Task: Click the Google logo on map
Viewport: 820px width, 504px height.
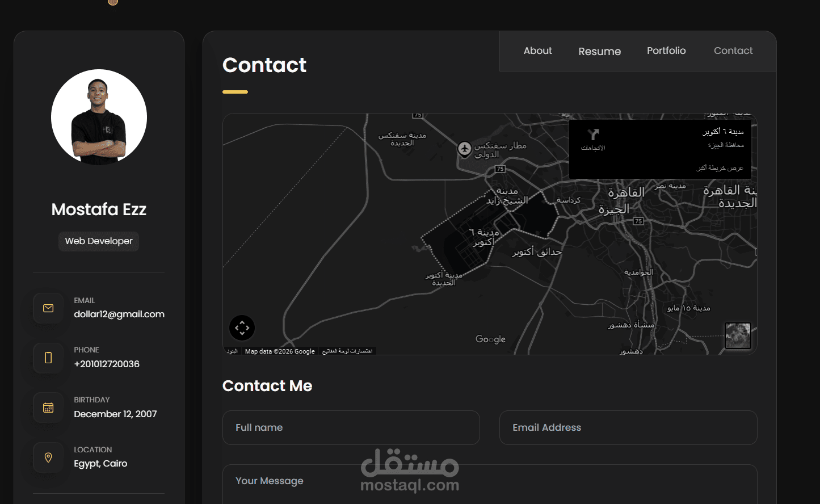Action: pos(490,339)
